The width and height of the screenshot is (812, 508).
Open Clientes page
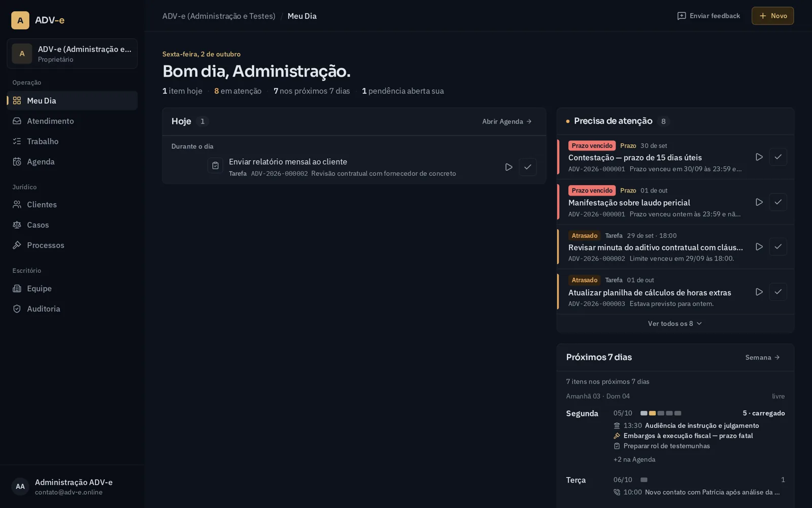[72, 205]
